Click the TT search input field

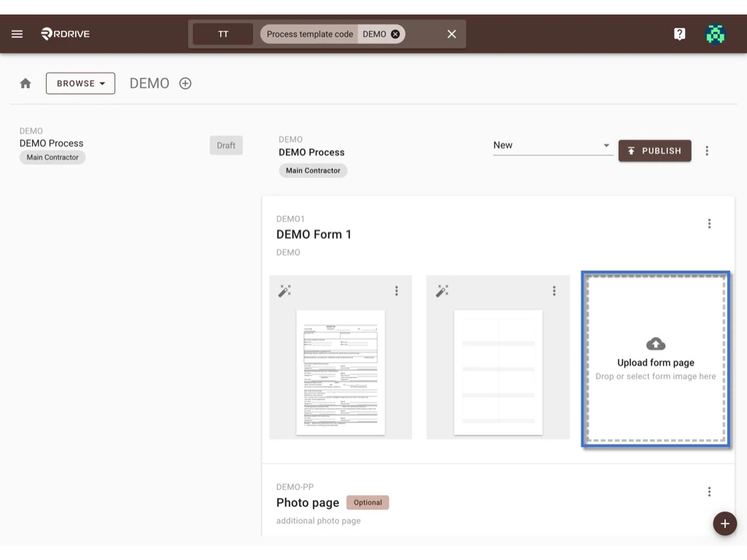pos(222,34)
